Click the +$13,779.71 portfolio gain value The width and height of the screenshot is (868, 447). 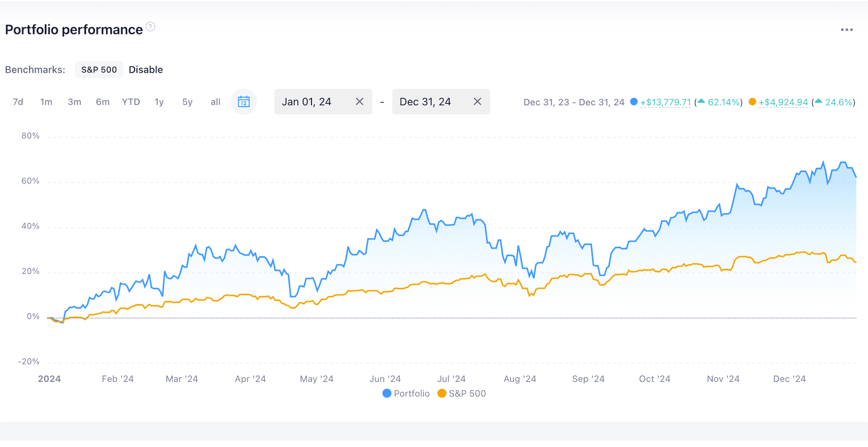pyautogui.click(x=665, y=102)
